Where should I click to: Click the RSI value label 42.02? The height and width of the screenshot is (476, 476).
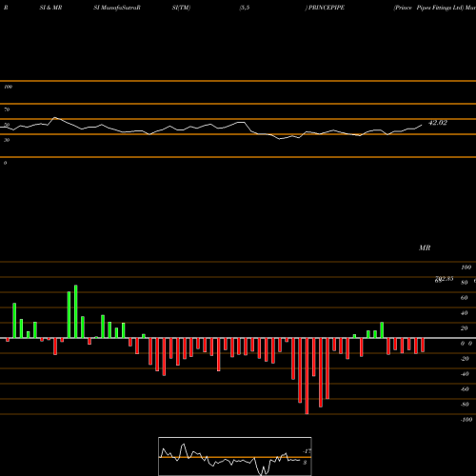[x=438, y=123]
